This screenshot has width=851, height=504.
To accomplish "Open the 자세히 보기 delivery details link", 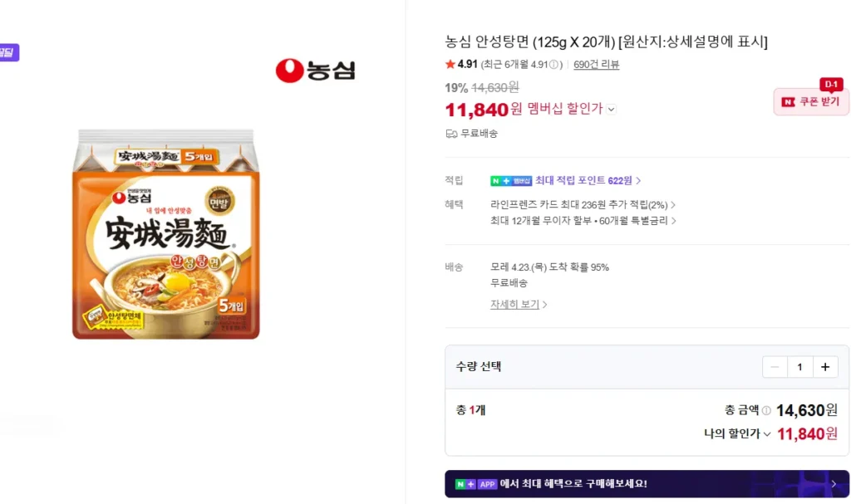I will [x=519, y=305].
